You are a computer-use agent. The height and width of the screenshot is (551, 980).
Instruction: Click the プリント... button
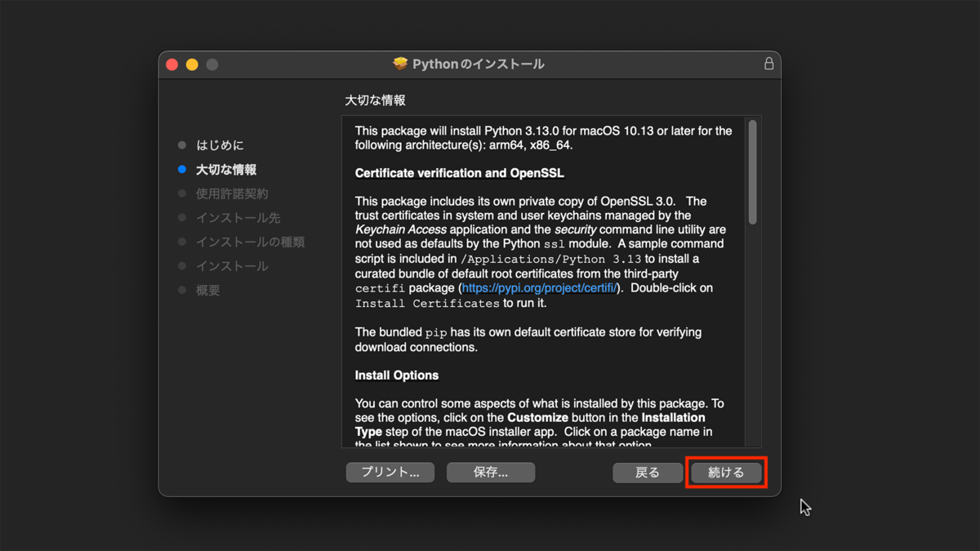coord(390,472)
